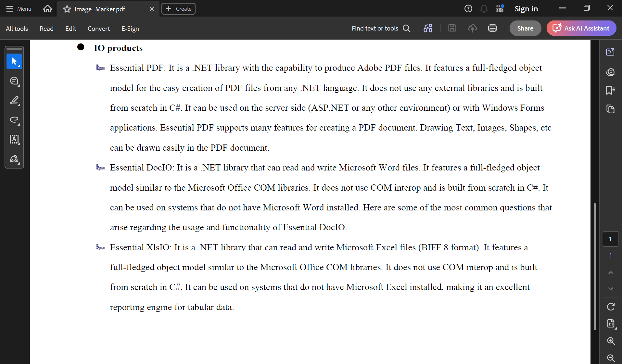The width and height of the screenshot is (622, 364).
Task: Open the Bookmarks panel
Action: point(610,90)
